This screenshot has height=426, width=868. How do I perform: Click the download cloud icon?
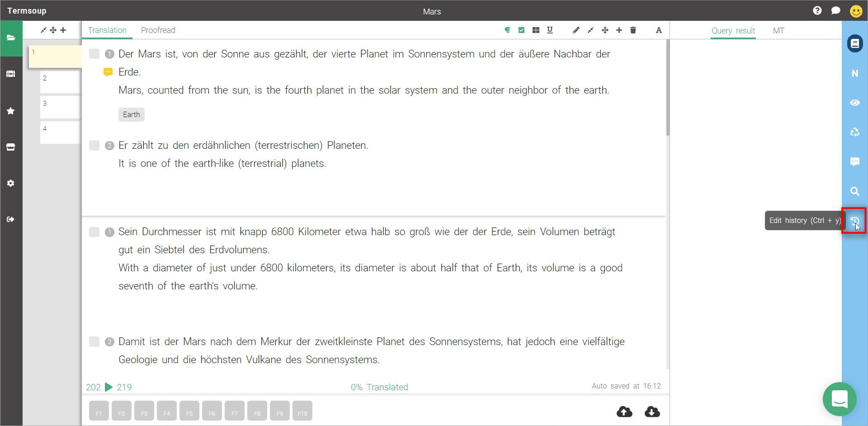point(652,412)
